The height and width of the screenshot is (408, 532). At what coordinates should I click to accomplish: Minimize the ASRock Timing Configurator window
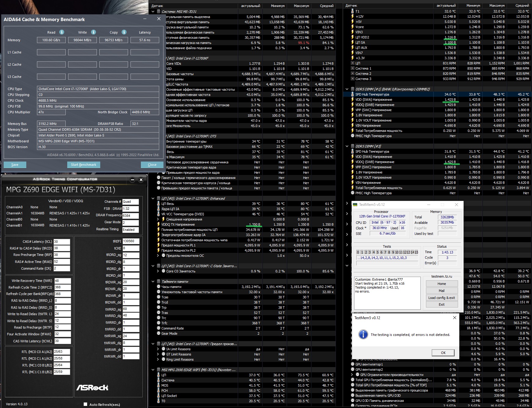coord(132,180)
